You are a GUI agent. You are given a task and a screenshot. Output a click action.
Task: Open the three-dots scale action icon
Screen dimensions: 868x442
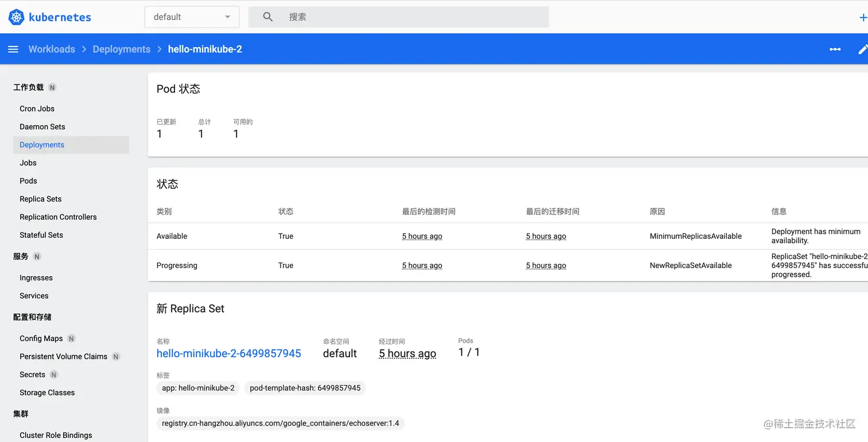(x=835, y=49)
